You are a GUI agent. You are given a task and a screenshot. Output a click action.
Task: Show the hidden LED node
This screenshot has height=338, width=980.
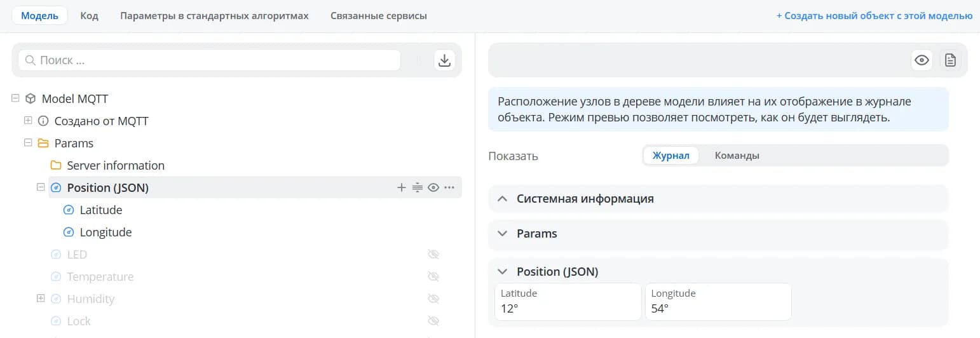click(x=433, y=254)
